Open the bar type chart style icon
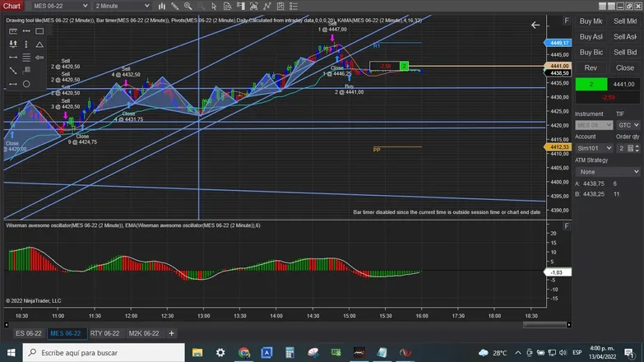 (162, 6)
